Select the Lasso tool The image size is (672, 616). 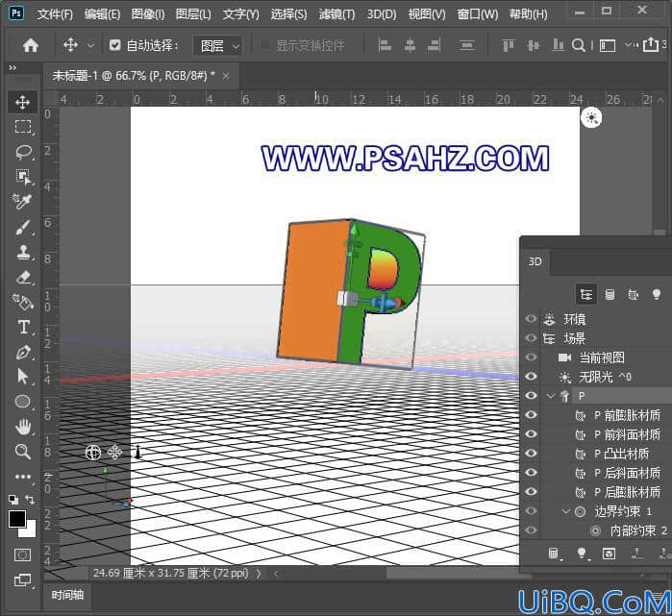(23, 152)
